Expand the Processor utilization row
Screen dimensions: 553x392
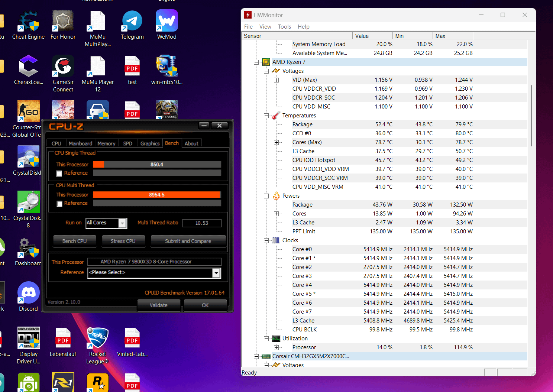point(276,347)
